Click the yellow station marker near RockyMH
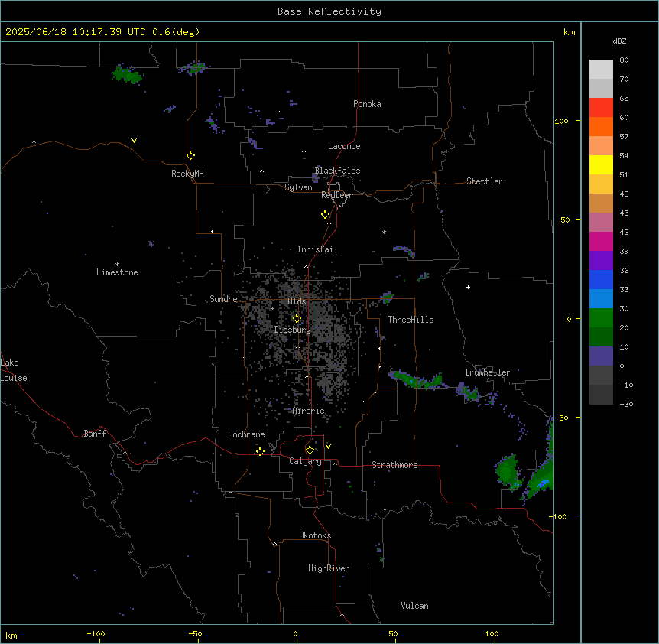Viewport: 659px width, 644px height. tap(191, 156)
